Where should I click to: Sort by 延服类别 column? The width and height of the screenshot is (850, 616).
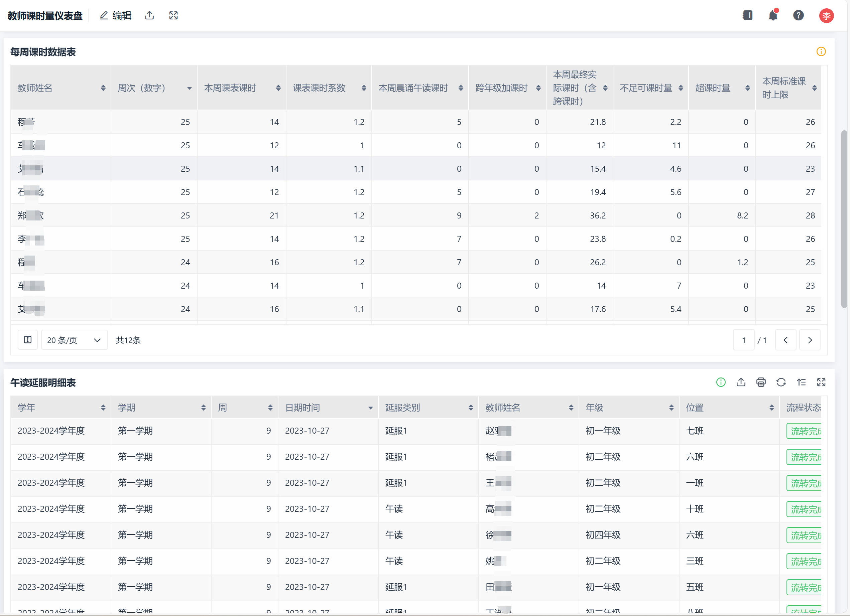(471, 408)
